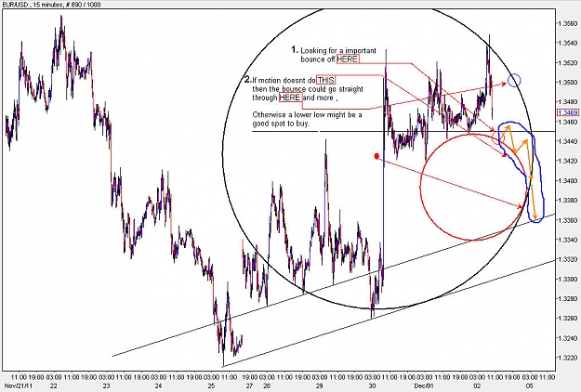
Task: Pick the 1.3420 price axis label
Action: click(569, 161)
